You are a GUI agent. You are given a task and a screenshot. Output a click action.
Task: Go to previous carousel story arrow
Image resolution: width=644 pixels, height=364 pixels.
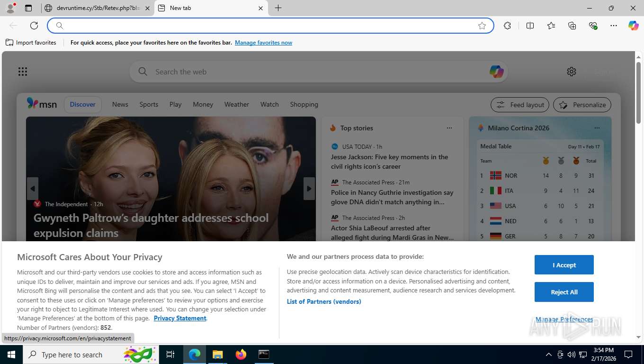click(x=33, y=189)
